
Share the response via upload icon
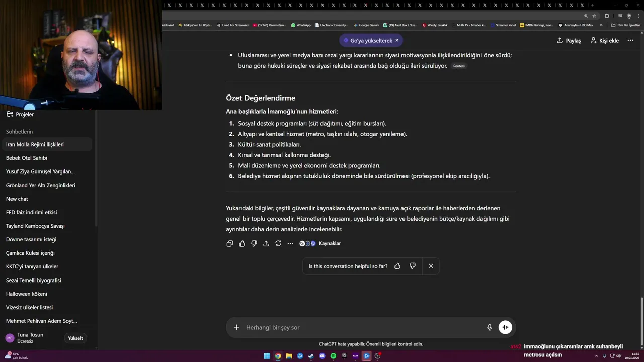coord(266,243)
